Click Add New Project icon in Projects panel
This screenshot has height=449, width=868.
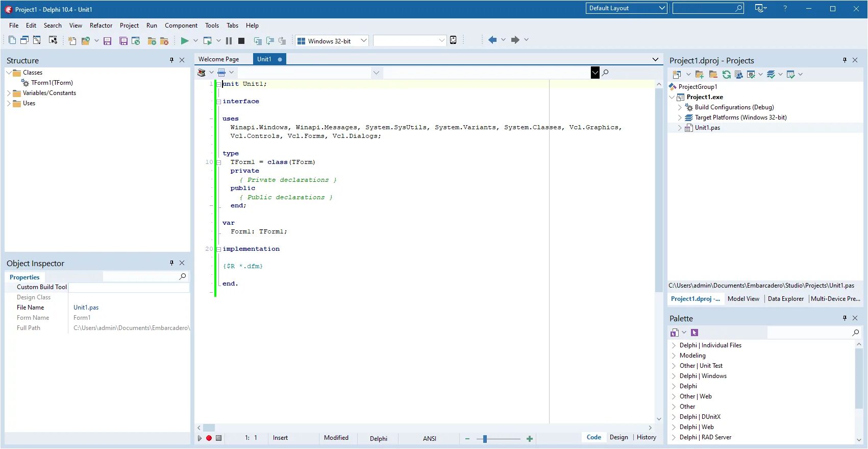click(x=677, y=75)
